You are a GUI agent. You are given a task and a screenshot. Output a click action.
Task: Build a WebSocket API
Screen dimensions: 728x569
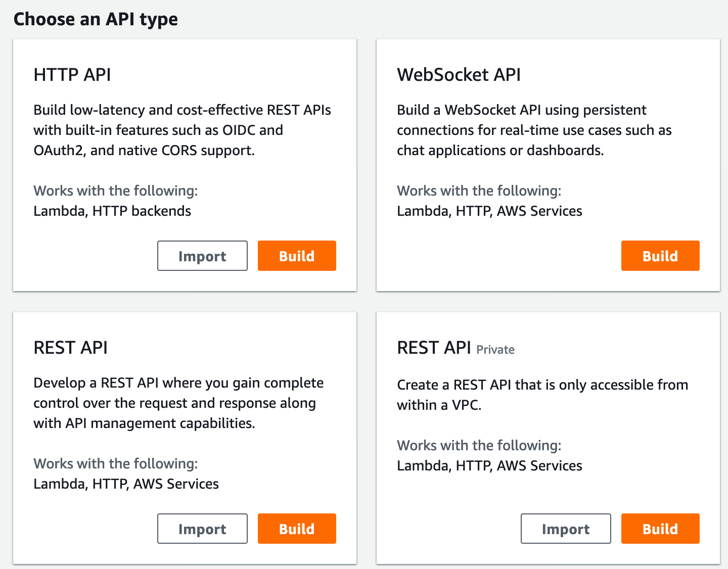(660, 256)
